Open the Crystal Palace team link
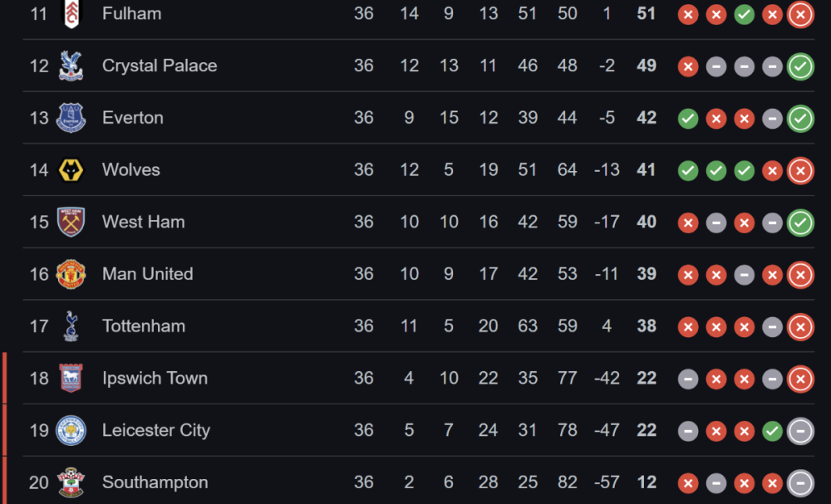 [159, 66]
